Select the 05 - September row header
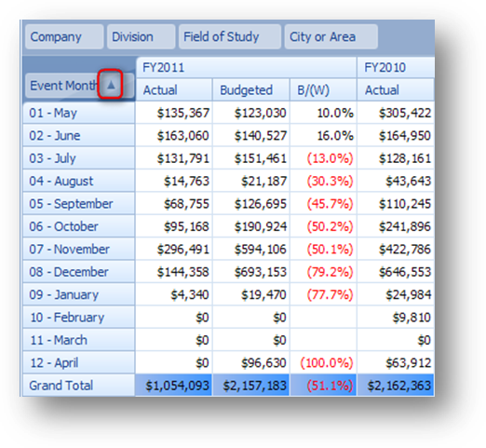Viewport: 486px width, 448px height. 79,204
